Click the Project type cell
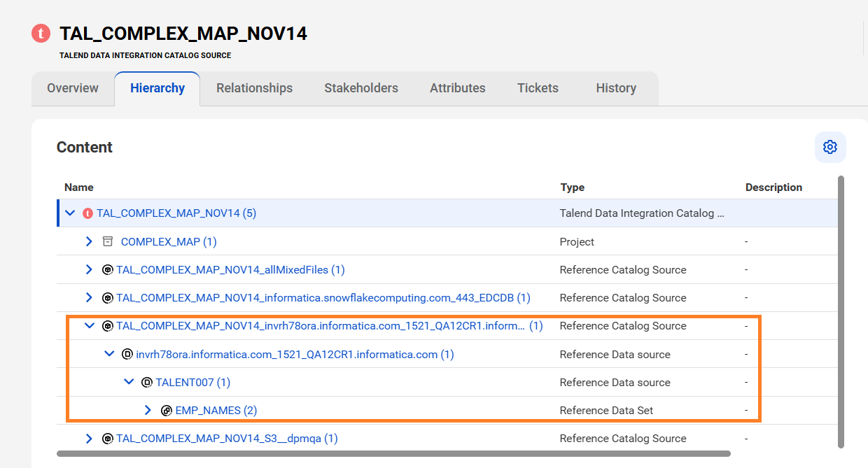This screenshot has width=868, height=468. point(577,241)
